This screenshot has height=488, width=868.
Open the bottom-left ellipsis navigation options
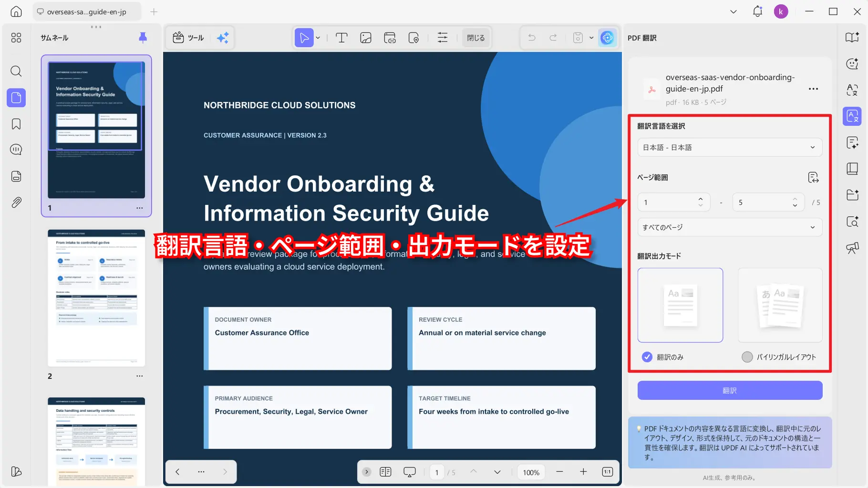[x=201, y=472]
